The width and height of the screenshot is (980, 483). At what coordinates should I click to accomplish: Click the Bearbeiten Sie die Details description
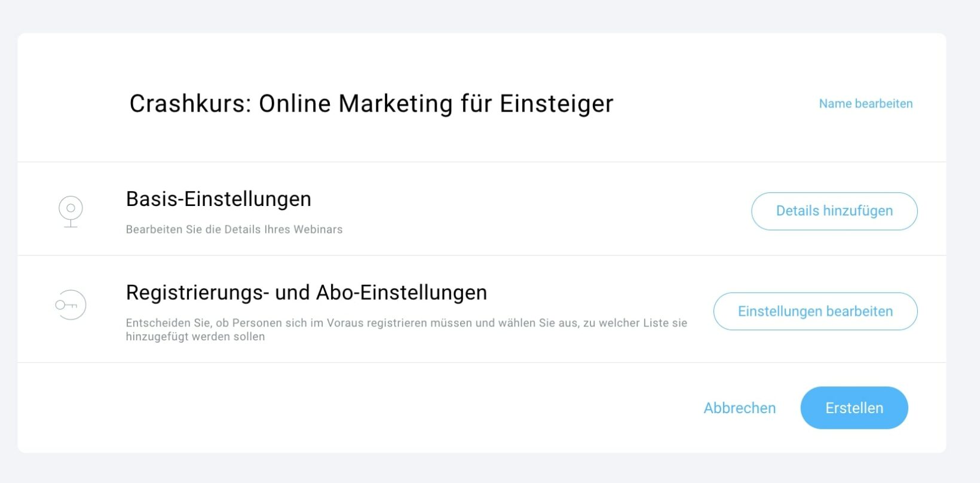(234, 230)
